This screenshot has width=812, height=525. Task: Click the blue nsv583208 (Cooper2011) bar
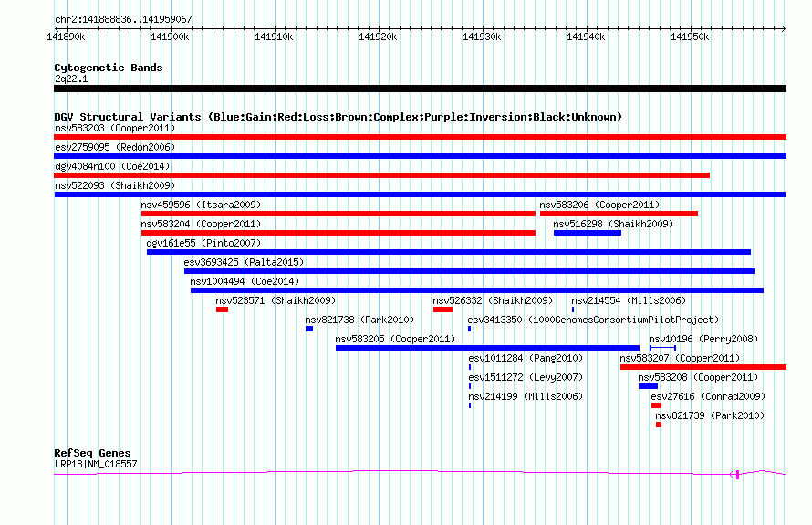(649, 386)
